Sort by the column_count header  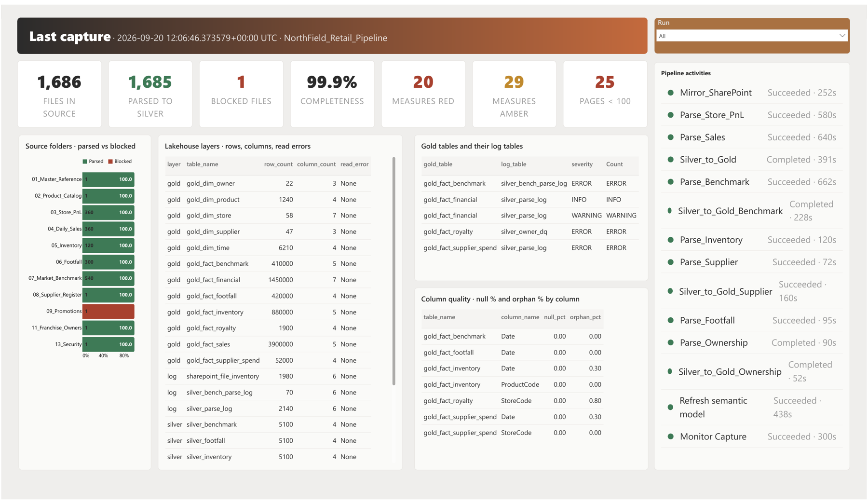click(x=316, y=164)
